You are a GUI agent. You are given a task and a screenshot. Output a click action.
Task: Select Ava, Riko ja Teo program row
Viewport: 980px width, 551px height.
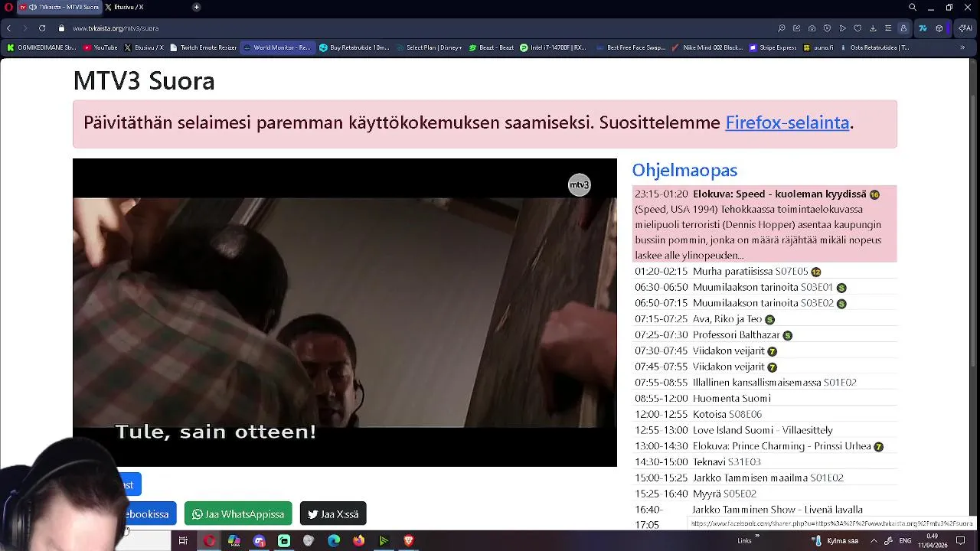tap(764, 319)
